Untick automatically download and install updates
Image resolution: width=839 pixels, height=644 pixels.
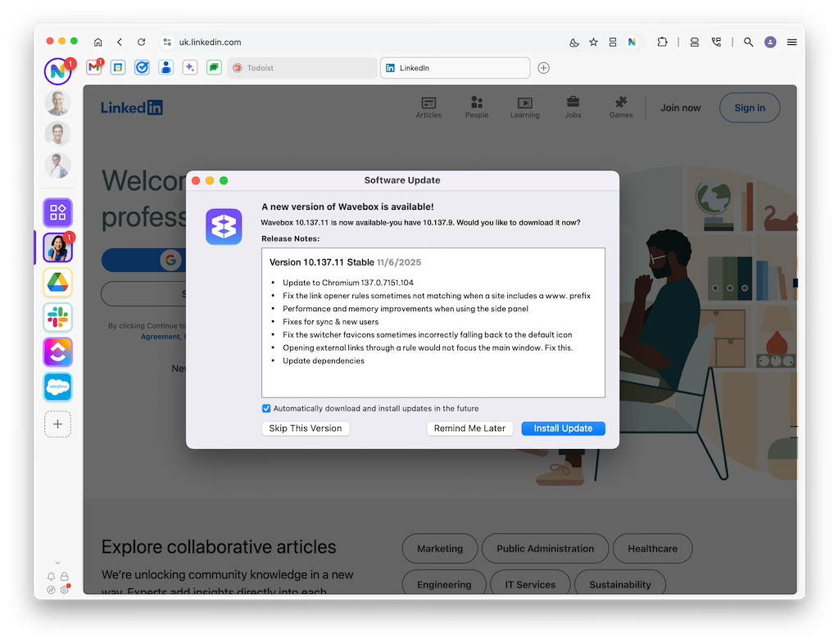pyautogui.click(x=266, y=409)
